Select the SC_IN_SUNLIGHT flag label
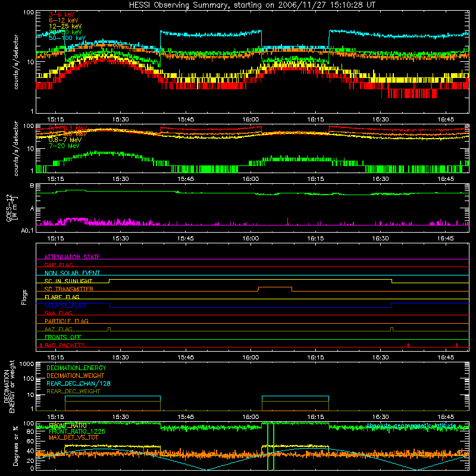The height and width of the screenshot is (476, 476). [x=68, y=281]
